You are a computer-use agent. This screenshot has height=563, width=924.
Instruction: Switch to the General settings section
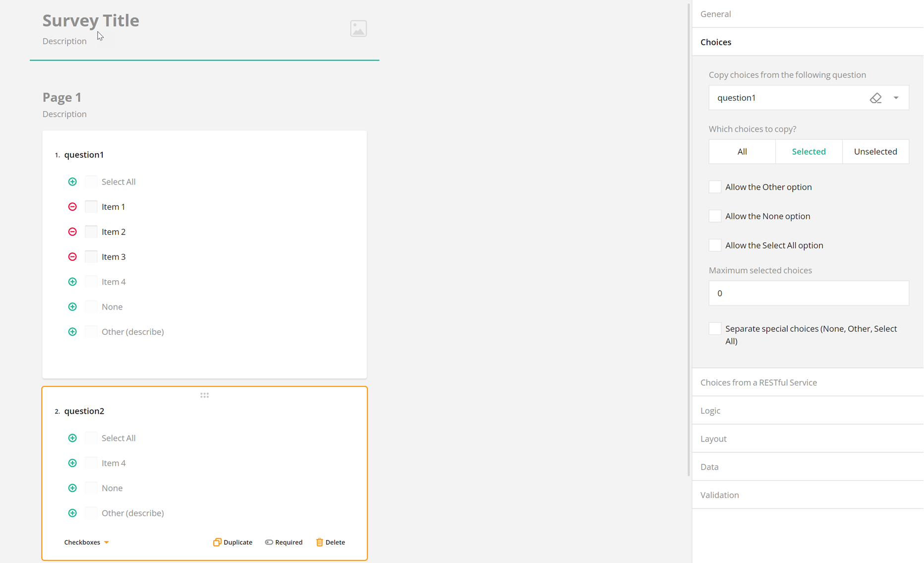[x=716, y=14]
